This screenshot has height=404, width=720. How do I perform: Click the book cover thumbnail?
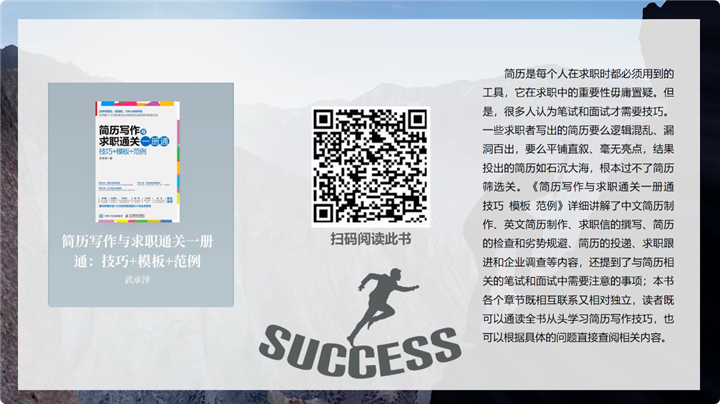pos(137,162)
